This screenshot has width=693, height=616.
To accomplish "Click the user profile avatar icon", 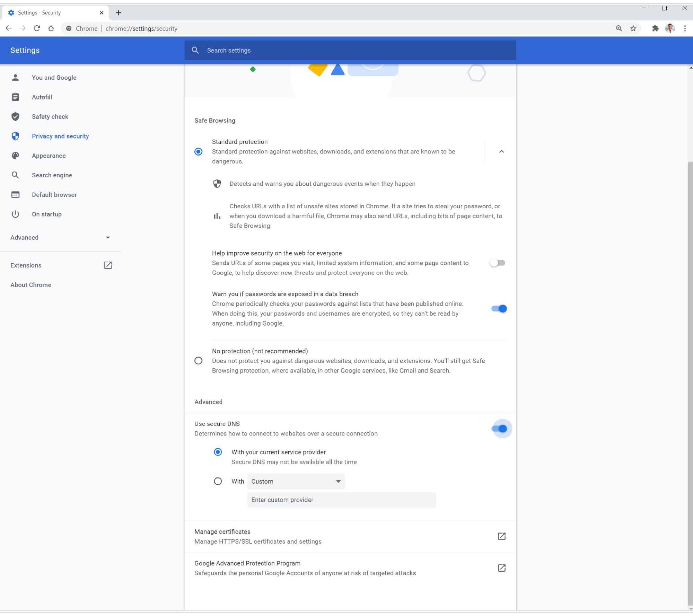I will (670, 28).
